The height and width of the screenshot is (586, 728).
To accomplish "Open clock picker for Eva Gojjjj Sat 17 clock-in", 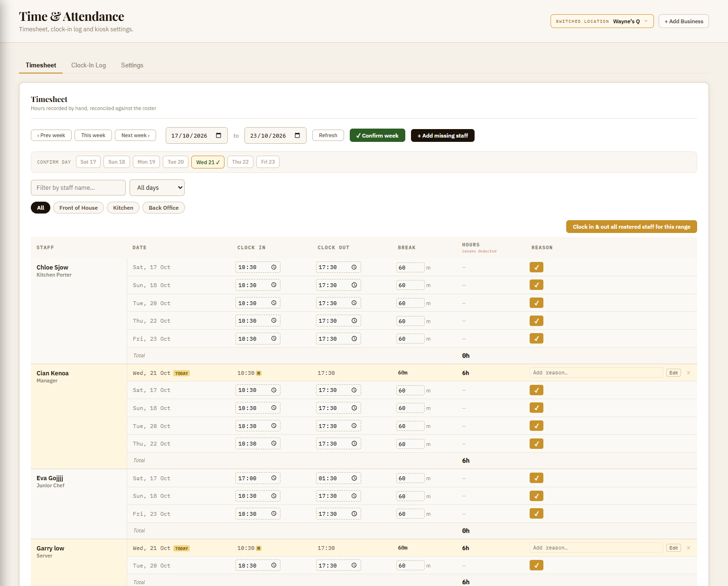I will click(x=274, y=478).
